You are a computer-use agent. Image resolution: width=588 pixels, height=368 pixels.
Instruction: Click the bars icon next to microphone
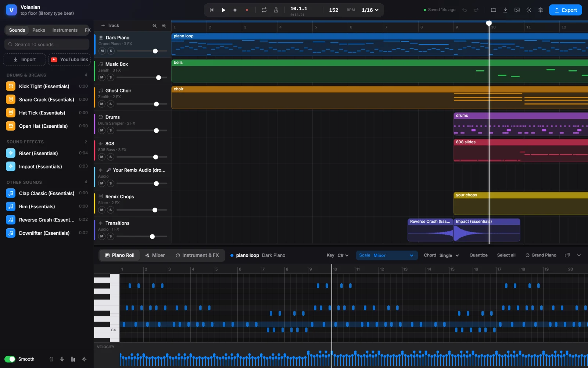(73, 359)
